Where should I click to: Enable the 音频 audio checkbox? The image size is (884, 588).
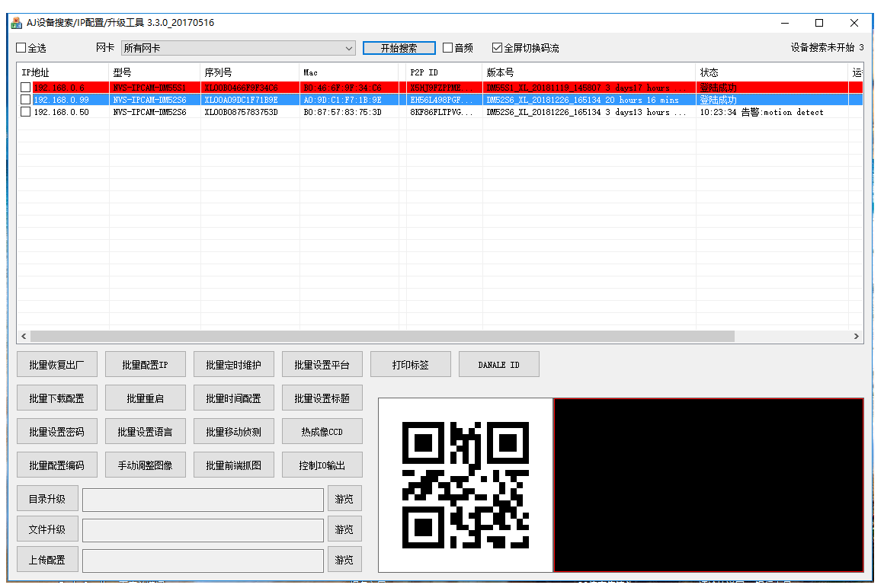click(447, 48)
